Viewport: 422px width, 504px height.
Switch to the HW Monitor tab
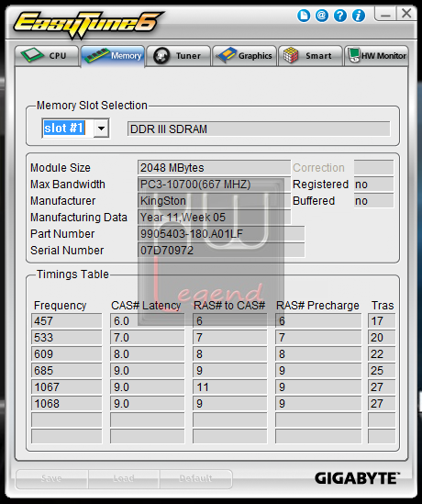point(376,56)
